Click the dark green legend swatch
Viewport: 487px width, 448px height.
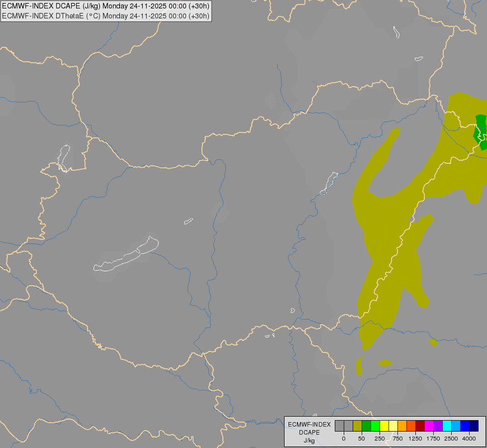tap(366, 426)
